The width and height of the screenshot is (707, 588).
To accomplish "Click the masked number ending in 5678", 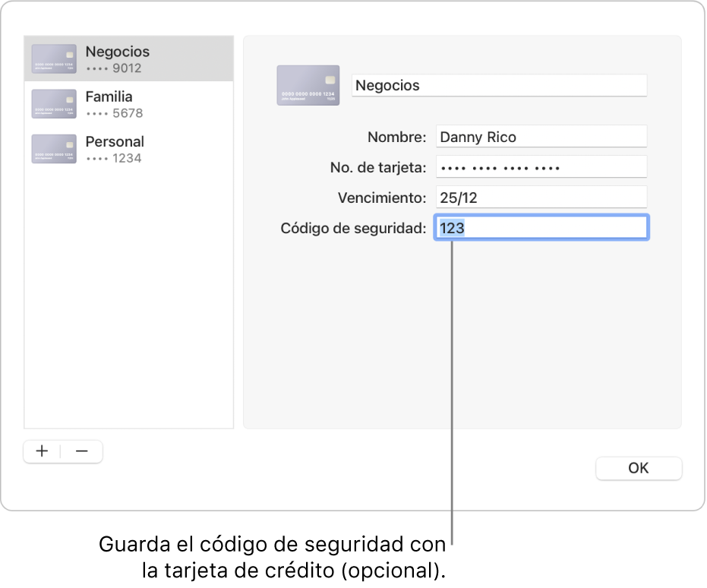I will (x=115, y=113).
